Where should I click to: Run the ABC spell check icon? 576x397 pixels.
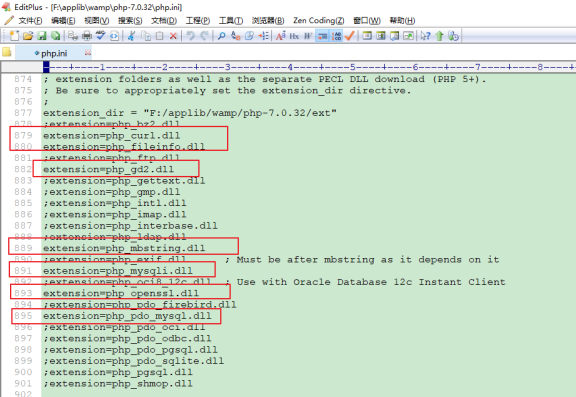point(100,36)
